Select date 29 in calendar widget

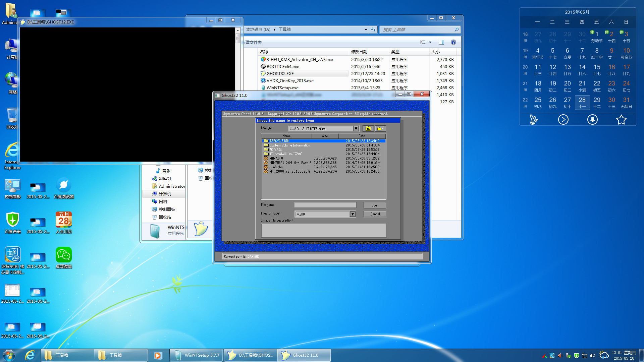click(x=597, y=103)
